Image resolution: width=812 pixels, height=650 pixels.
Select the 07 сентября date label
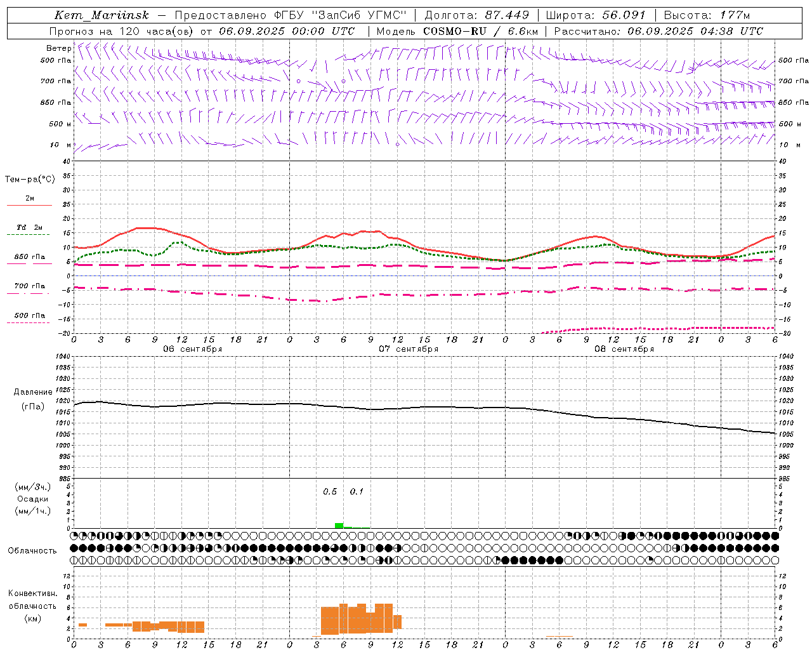click(x=409, y=349)
